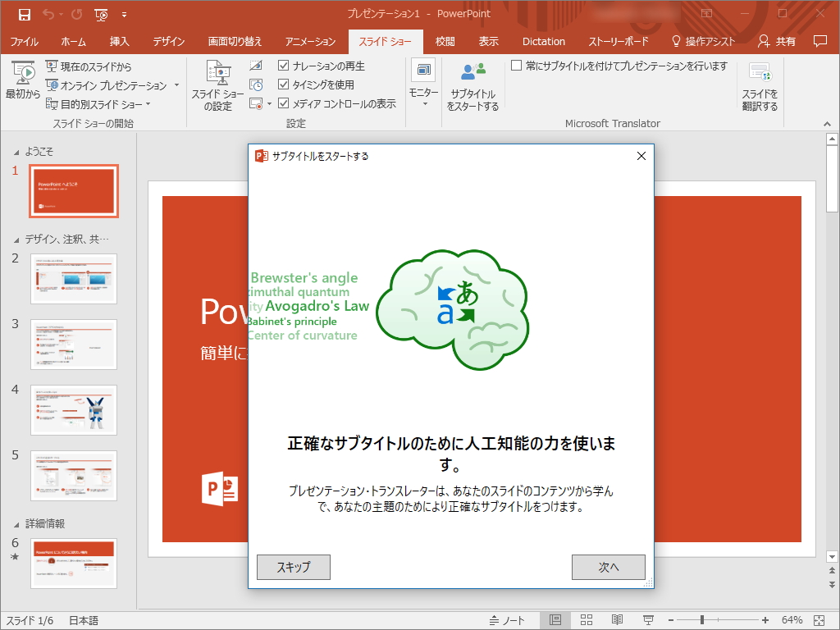Click スキップ to skip the tutorial
Screen dimensions: 840x630
(293, 567)
